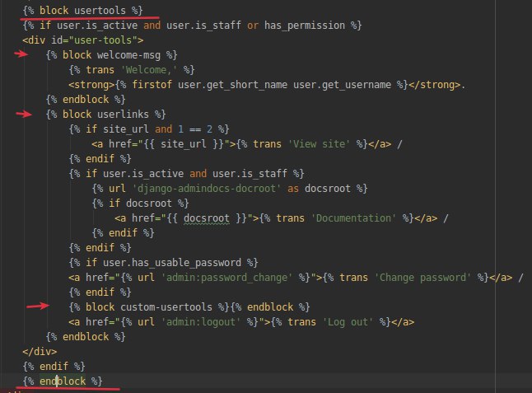Click the 'View site' anchor line

[x=247, y=144]
